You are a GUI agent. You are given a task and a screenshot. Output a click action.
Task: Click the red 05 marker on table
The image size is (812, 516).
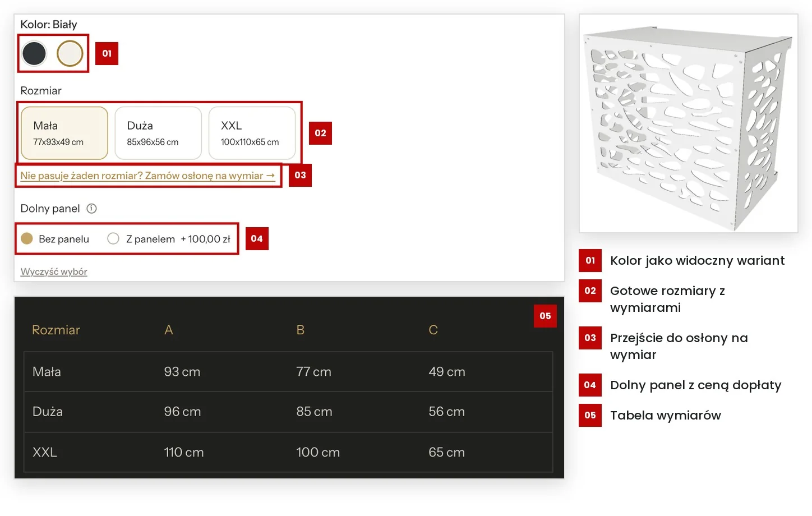pyautogui.click(x=545, y=316)
